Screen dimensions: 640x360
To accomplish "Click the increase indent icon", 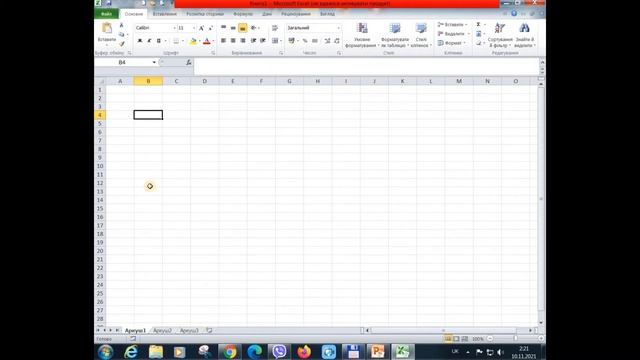I will click(x=263, y=41).
